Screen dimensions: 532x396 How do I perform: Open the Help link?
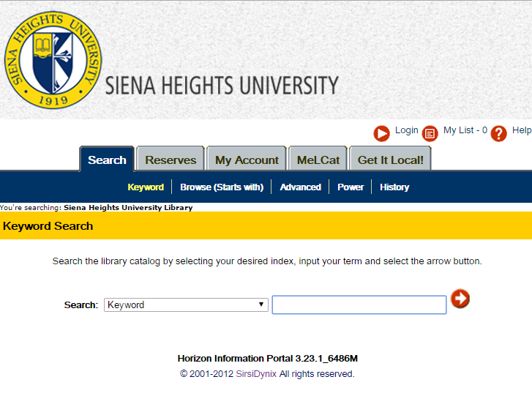(522, 130)
